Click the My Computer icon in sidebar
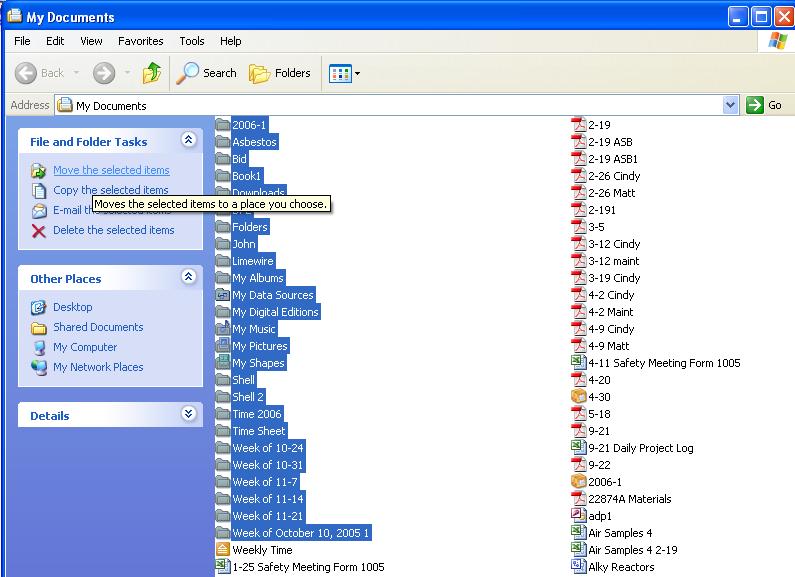Image resolution: width=795 pixels, height=577 pixels. 39,347
